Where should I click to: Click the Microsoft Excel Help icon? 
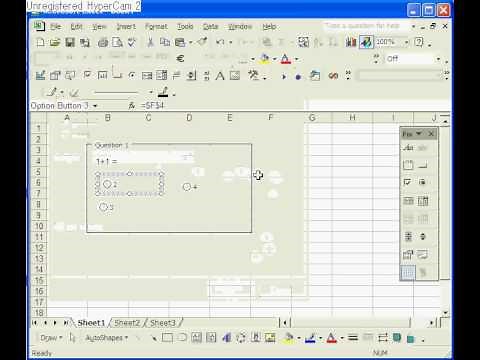coord(419,42)
